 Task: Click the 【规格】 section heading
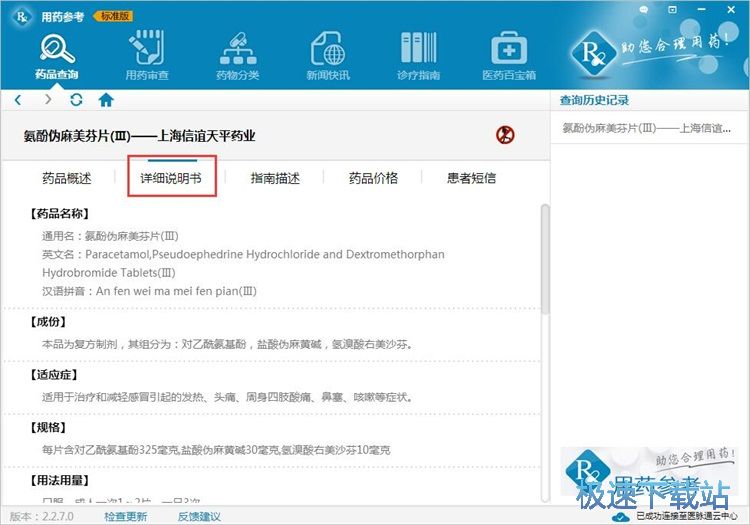pyautogui.click(x=48, y=427)
